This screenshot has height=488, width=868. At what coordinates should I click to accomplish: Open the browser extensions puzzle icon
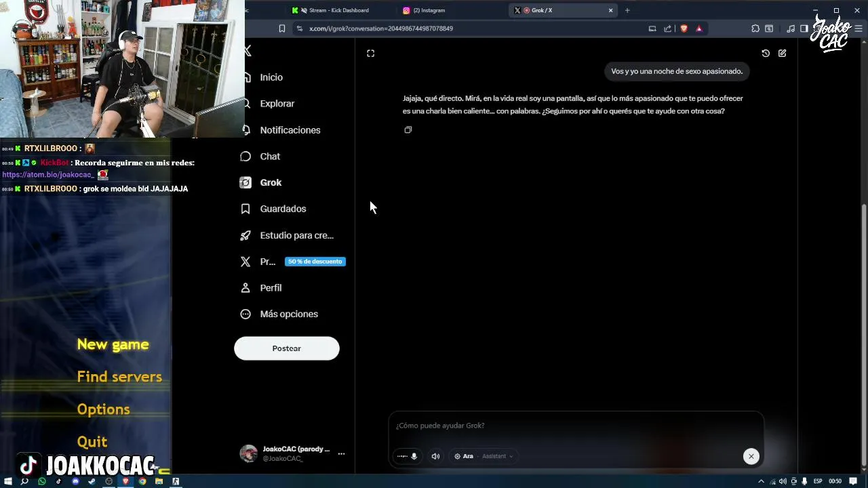coord(755,28)
